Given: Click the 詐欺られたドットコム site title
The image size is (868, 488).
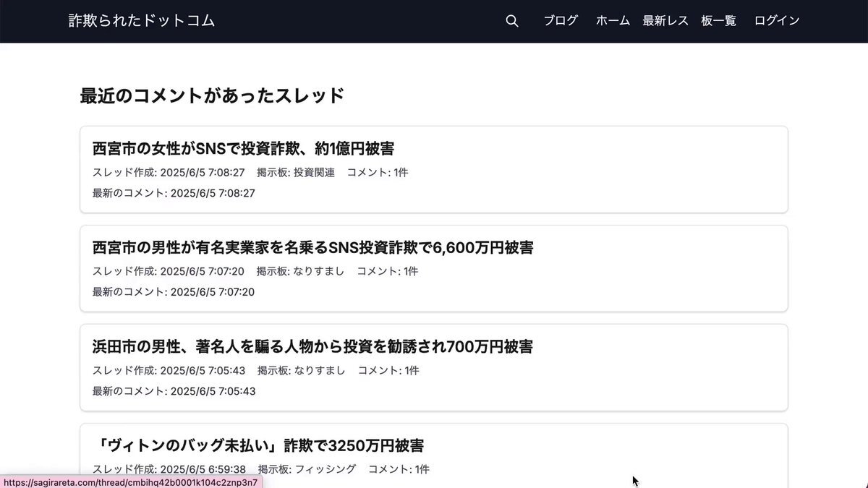Looking at the screenshot, I should coord(142,21).
